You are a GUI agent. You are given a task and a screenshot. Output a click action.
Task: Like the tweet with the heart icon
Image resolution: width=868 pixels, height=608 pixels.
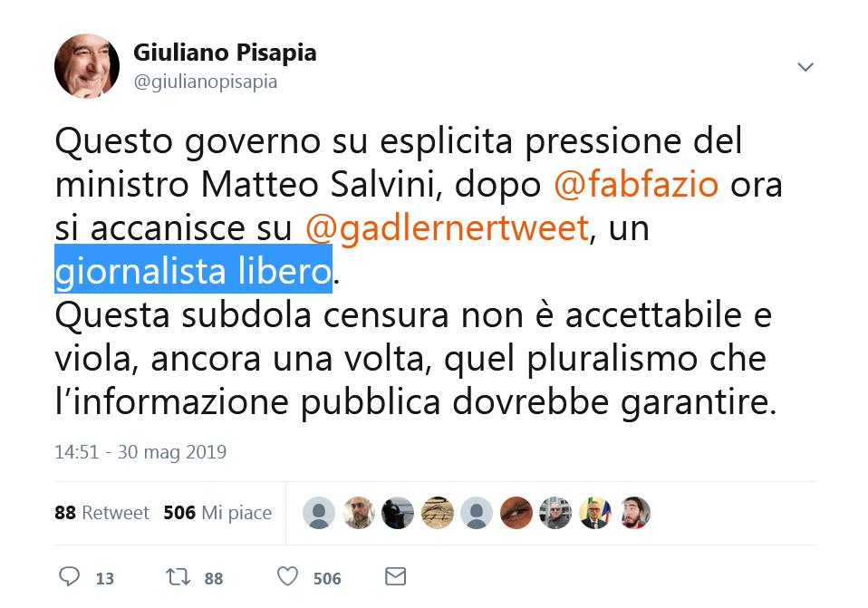pyautogui.click(x=287, y=576)
